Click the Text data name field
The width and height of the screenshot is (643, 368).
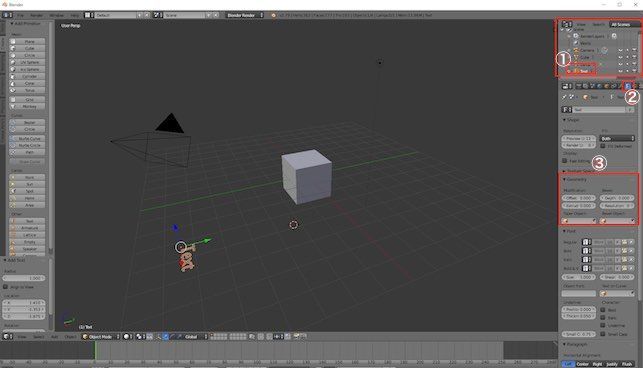(599, 110)
